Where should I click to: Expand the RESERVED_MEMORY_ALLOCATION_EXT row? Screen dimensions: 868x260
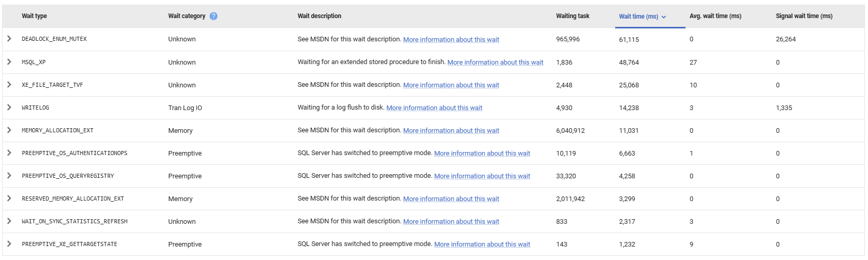(x=9, y=198)
